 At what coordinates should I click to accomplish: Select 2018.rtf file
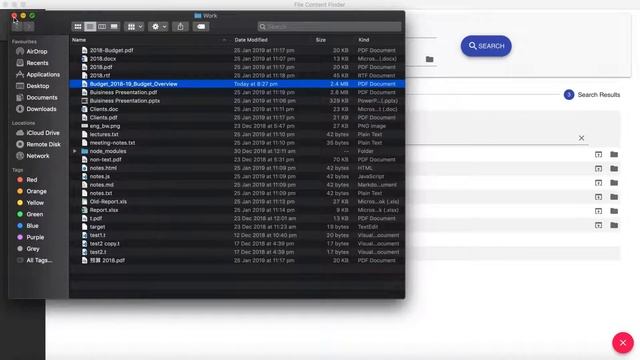237,76
